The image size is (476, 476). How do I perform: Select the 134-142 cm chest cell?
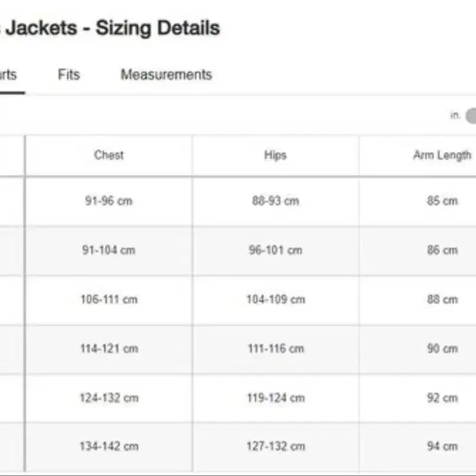pos(108,446)
